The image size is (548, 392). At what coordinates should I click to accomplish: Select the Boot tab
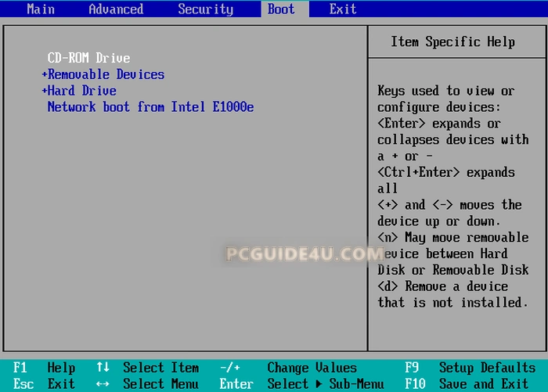pos(281,9)
